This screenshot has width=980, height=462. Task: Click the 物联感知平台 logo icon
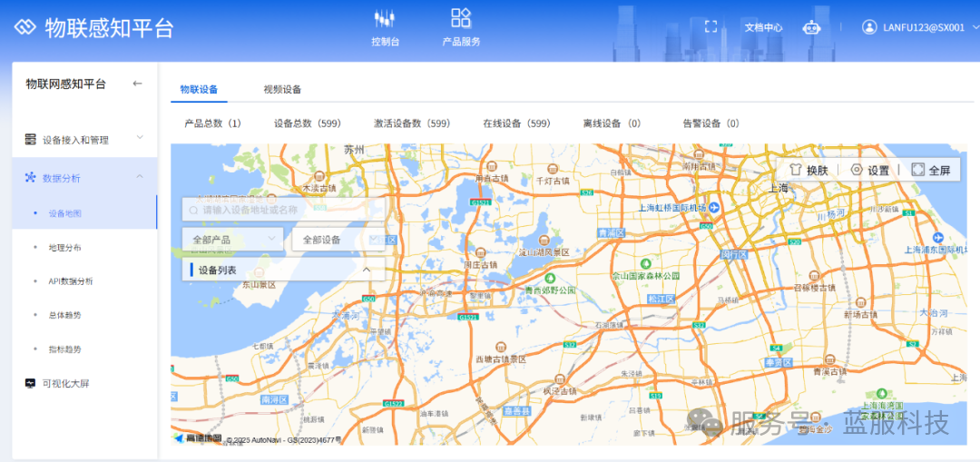[26, 27]
